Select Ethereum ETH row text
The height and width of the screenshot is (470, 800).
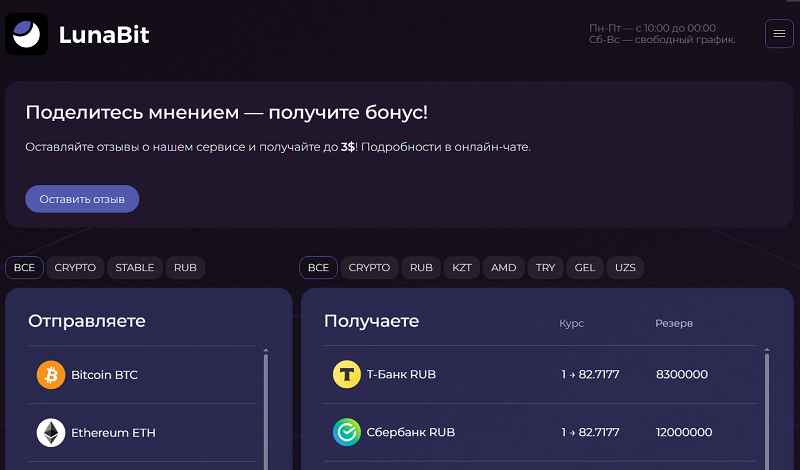point(113,433)
